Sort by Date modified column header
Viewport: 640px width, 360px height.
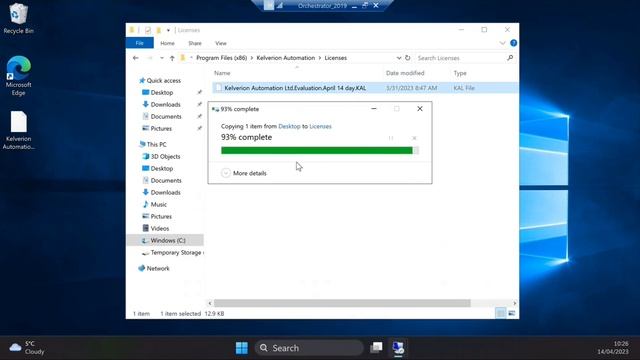coord(405,73)
